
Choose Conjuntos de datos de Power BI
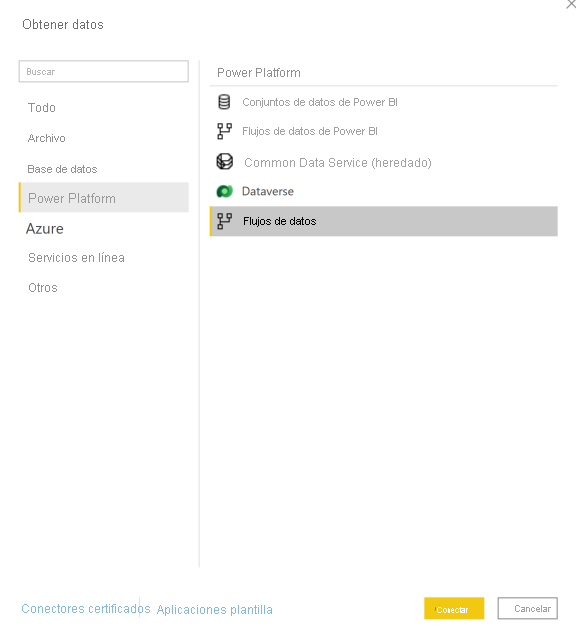(x=320, y=102)
